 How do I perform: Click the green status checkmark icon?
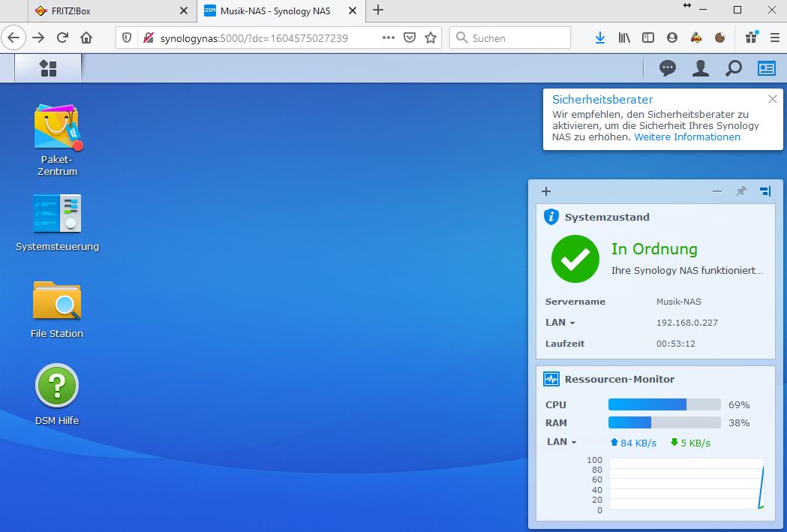(575, 259)
